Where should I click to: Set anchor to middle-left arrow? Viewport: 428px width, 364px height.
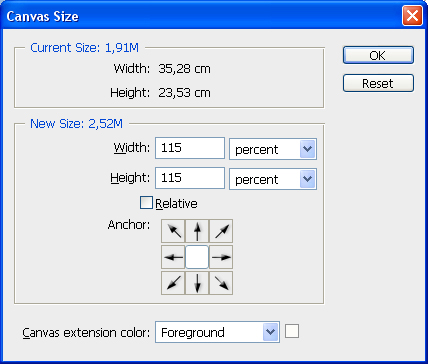pos(173,257)
